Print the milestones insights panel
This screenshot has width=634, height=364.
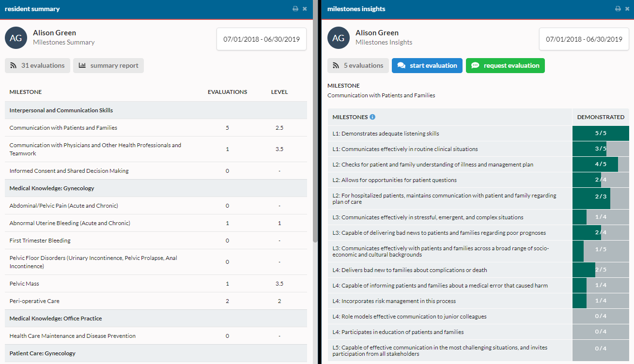pos(618,9)
